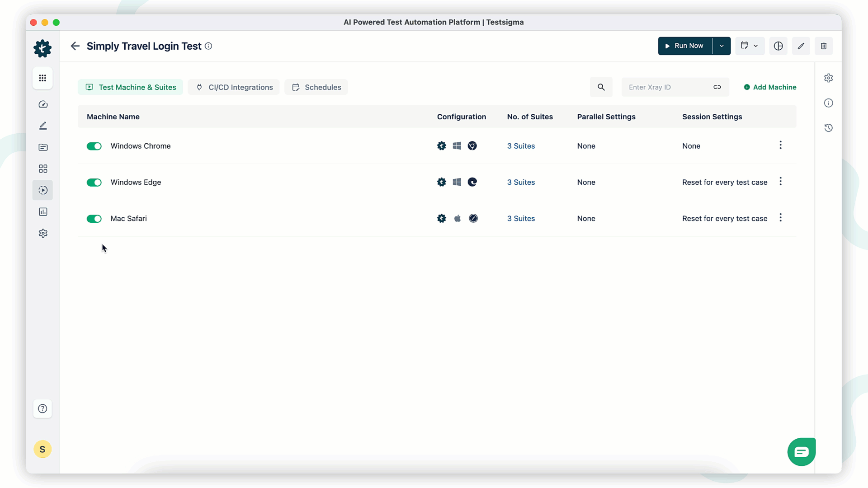The image size is (868, 488).
Task: Open 3 Suites link for Mac Safari
Action: tap(521, 218)
